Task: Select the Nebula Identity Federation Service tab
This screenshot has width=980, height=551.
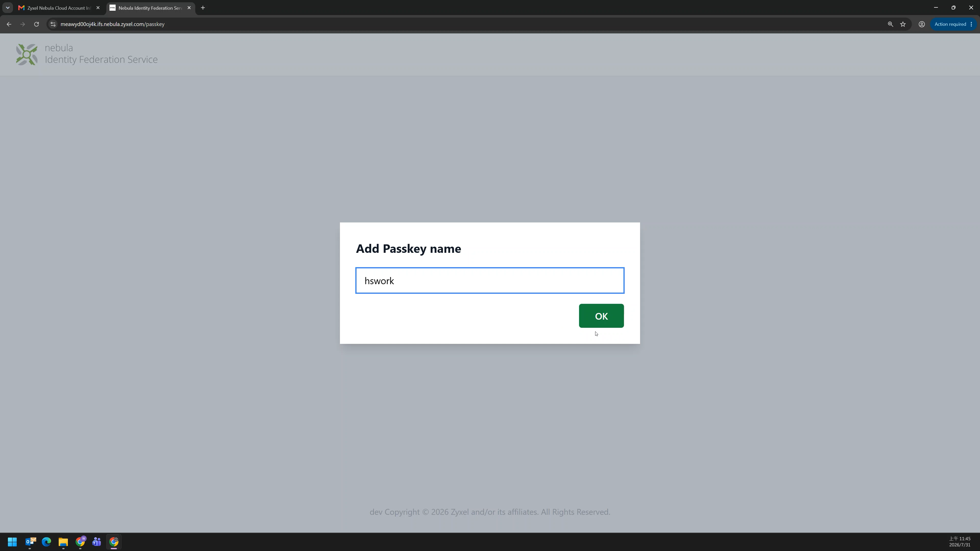Action: (x=150, y=8)
